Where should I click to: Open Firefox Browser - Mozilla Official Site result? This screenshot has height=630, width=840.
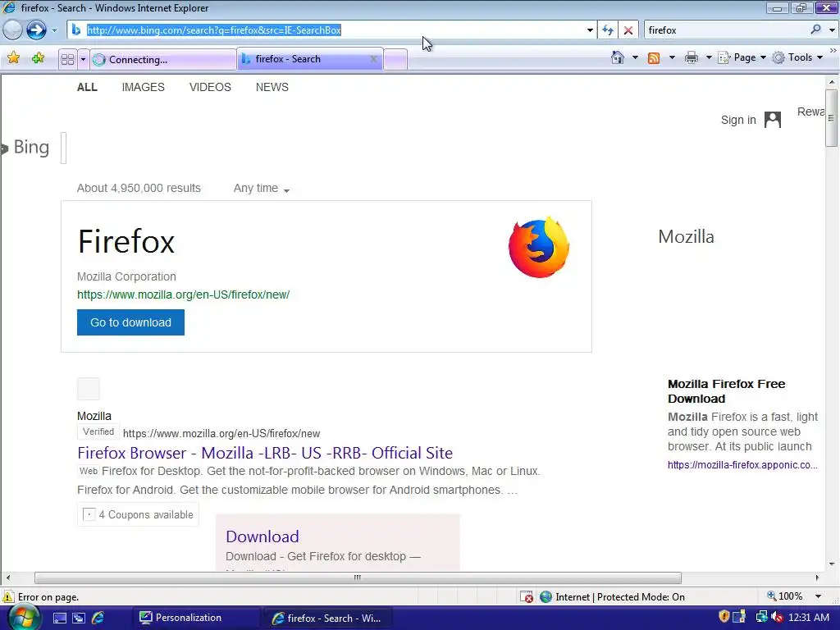265,453
